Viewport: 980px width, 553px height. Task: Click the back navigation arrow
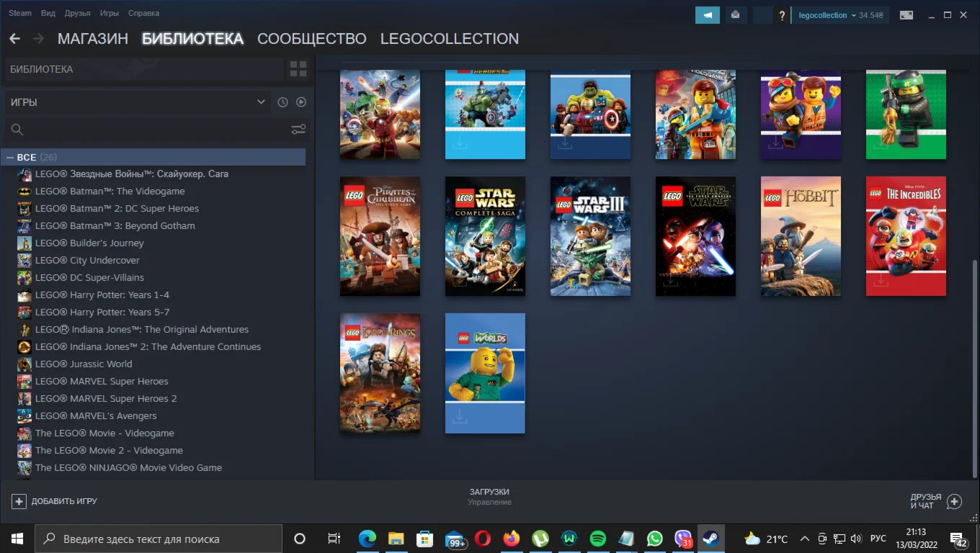coord(14,39)
